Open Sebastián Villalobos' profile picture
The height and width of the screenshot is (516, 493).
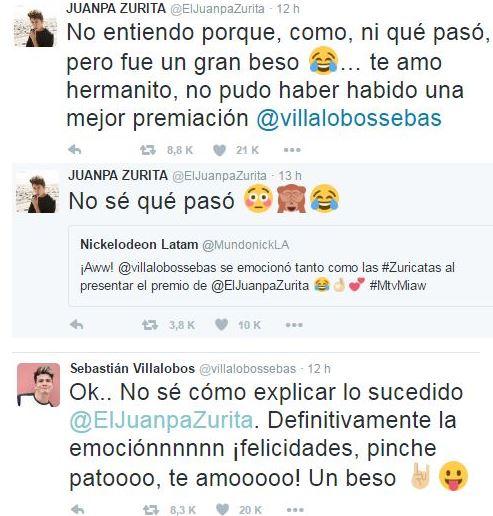(x=38, y=385)
